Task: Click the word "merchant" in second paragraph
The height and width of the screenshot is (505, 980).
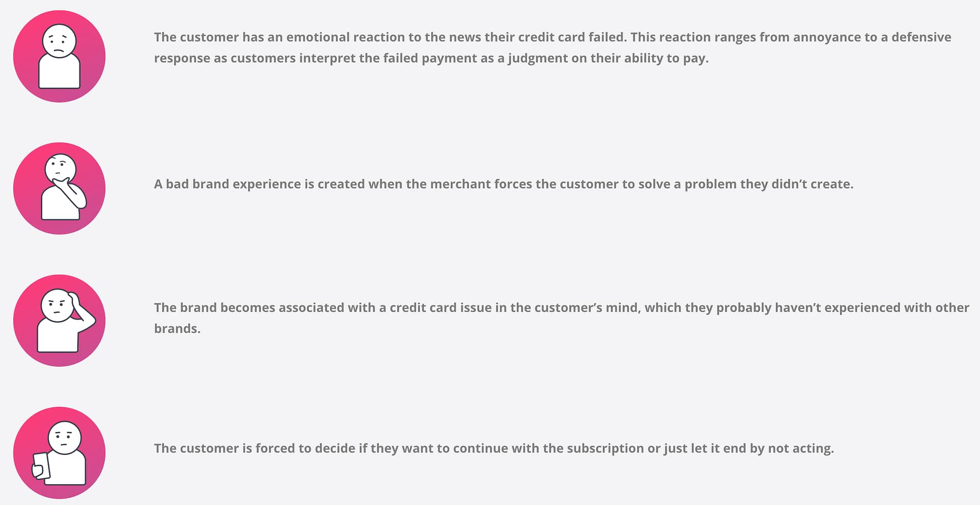Action: coord(456,184)
